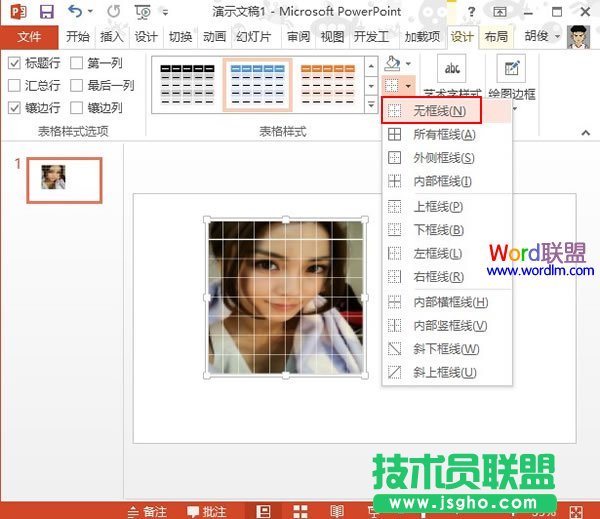Select 右框线(R) menu item
This screenshot has width=600, height=519.
point(447,276)
